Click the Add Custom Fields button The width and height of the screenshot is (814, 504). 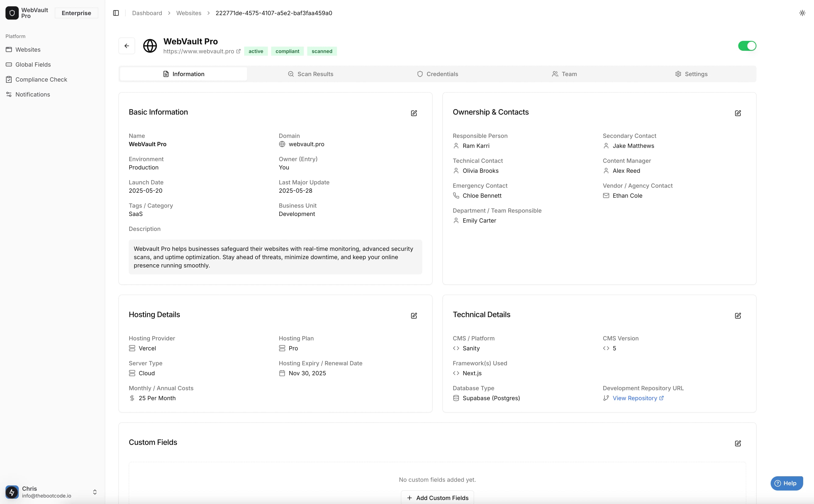[437, 497]
